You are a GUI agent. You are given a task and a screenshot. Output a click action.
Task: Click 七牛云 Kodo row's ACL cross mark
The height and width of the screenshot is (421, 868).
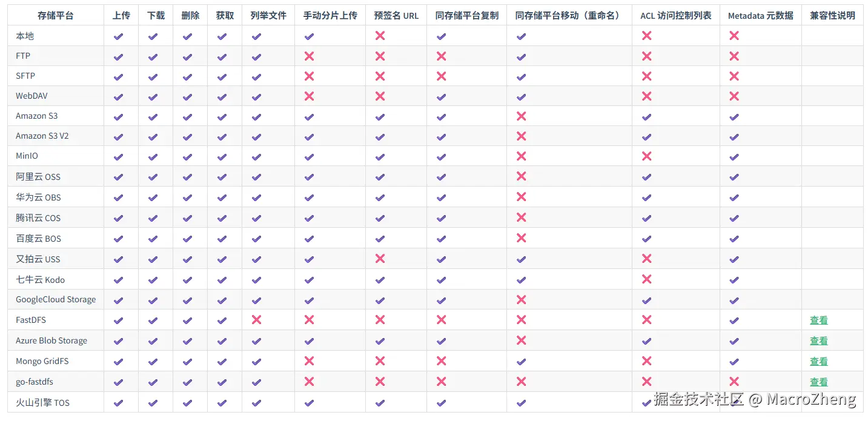coord(646,279)
